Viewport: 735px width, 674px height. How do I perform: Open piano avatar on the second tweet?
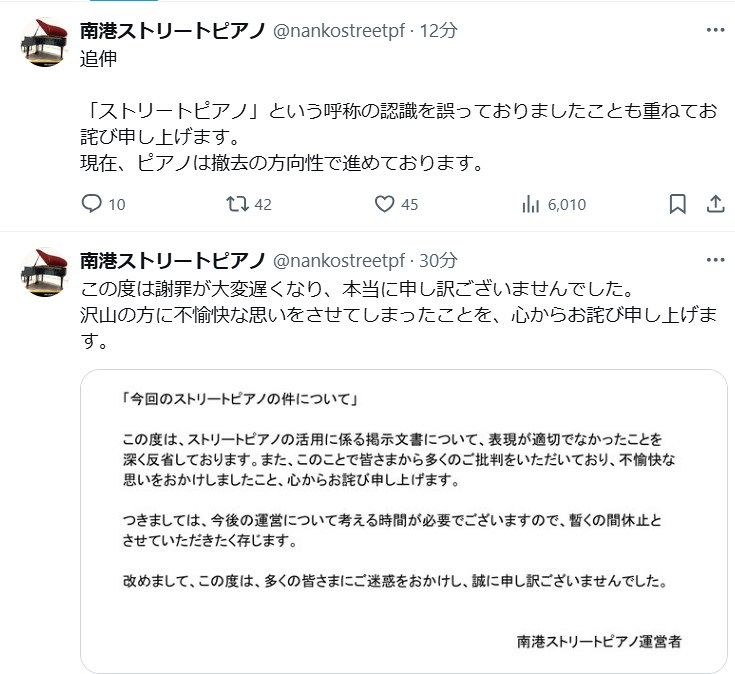point(44,271)
